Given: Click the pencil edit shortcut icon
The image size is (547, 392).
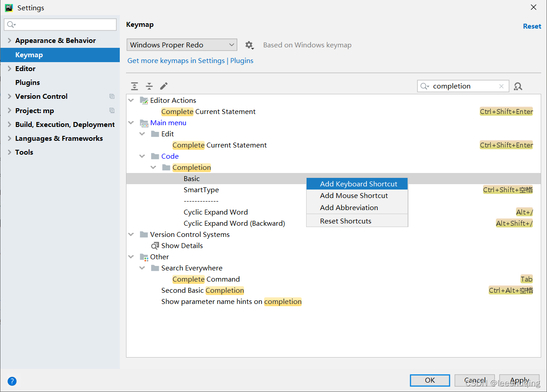Looking at the screenshot, I should pos(164,86).
